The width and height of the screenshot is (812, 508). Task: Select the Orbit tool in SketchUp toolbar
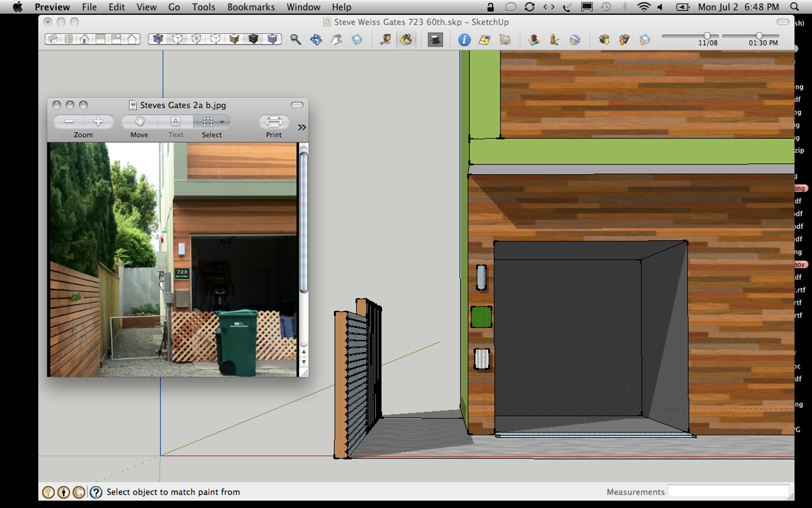pyautogui.click(x=316, y=40)
